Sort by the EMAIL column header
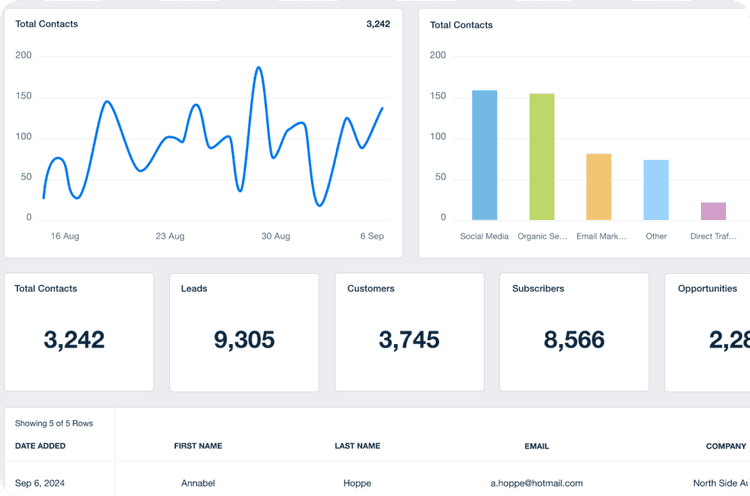 tap(536, 446)
